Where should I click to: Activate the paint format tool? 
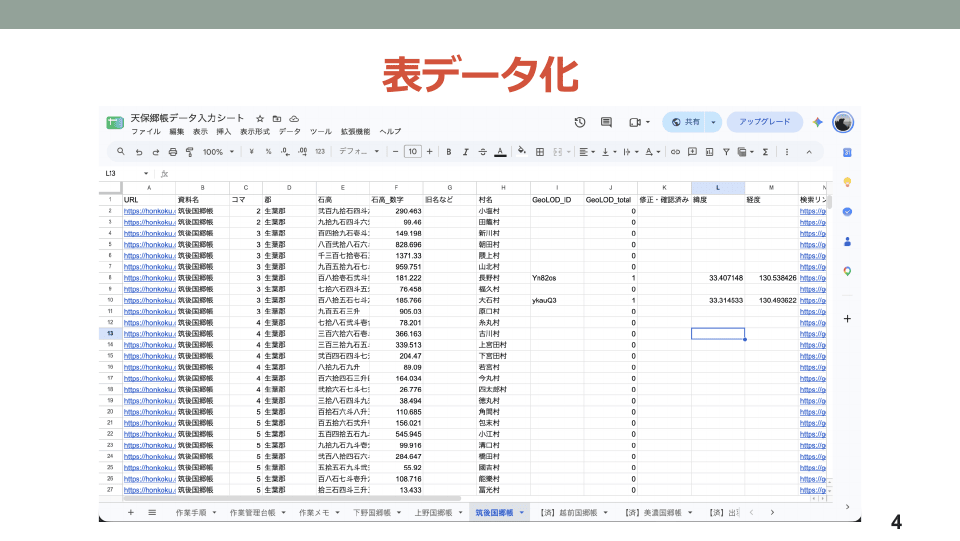(x=190, y=152)
